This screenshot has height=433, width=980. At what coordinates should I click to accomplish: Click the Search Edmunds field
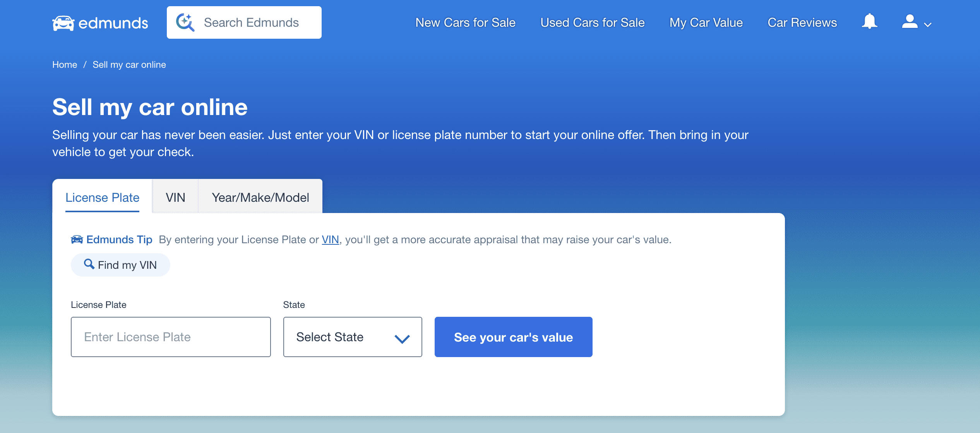[244, 22]
